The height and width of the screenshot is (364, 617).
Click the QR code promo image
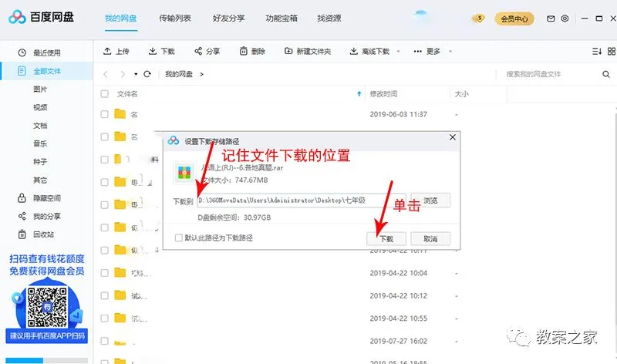(x=47, y=308)
